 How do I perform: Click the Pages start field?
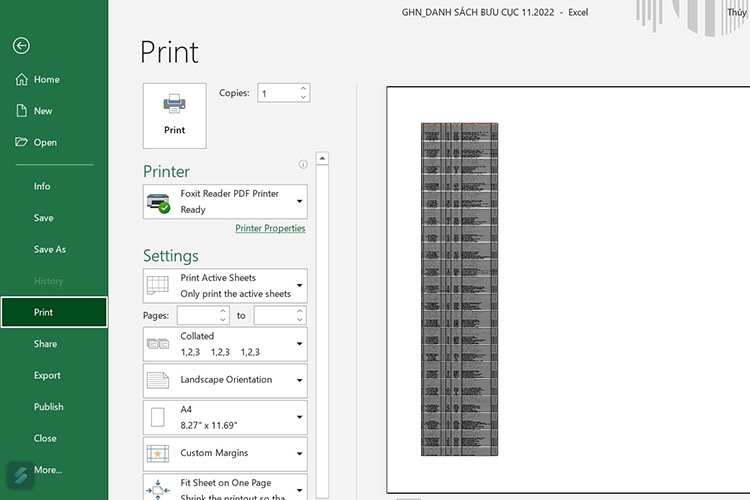click(198, 315)
